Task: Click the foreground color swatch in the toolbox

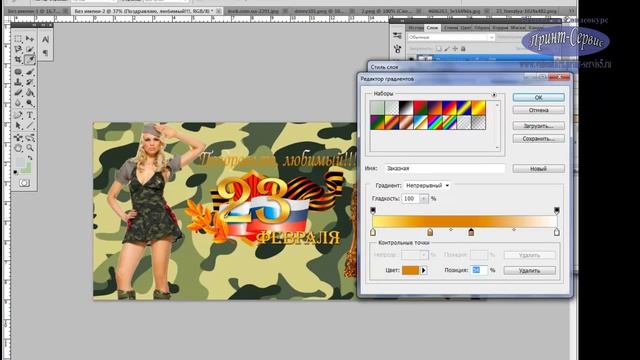Action: 20,162
